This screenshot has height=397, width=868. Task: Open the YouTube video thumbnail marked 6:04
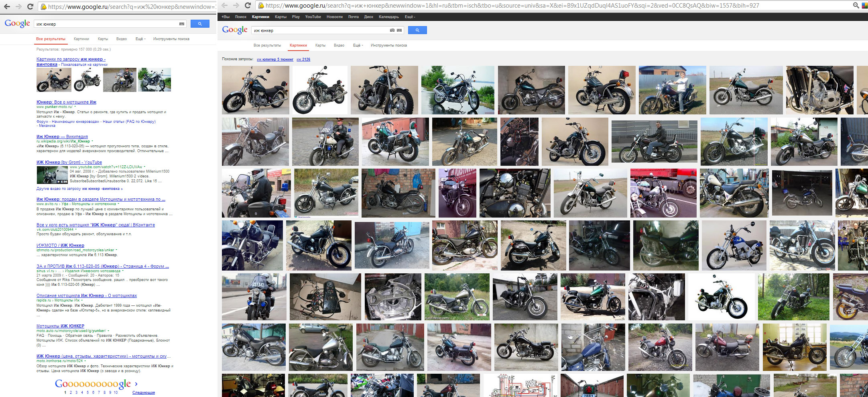(x=52, y=175)
